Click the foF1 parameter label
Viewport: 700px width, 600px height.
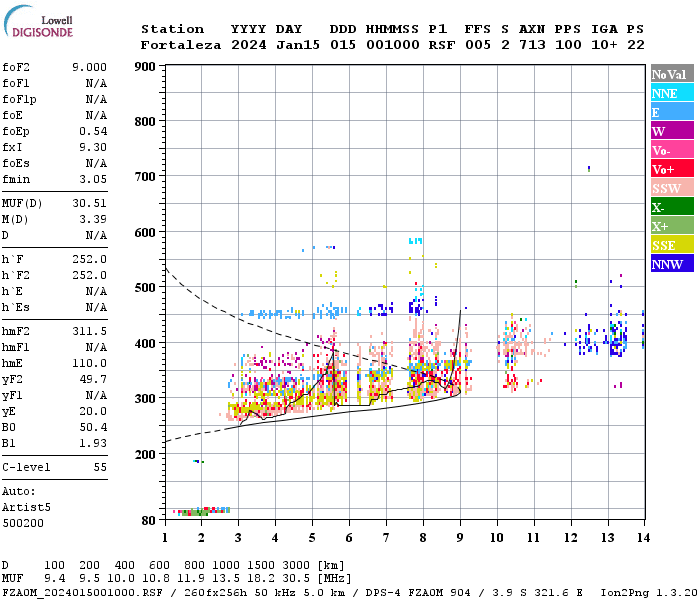(x=16, y=83)
